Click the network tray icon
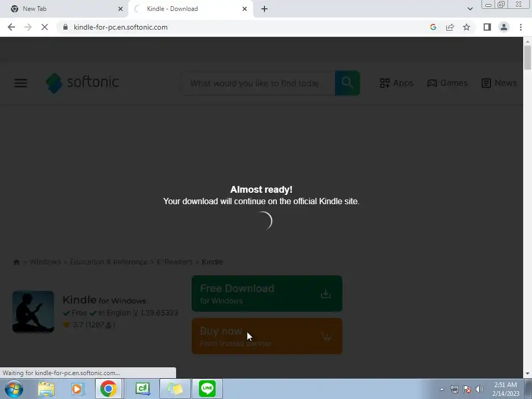The image size is (532, 399). 454,389
